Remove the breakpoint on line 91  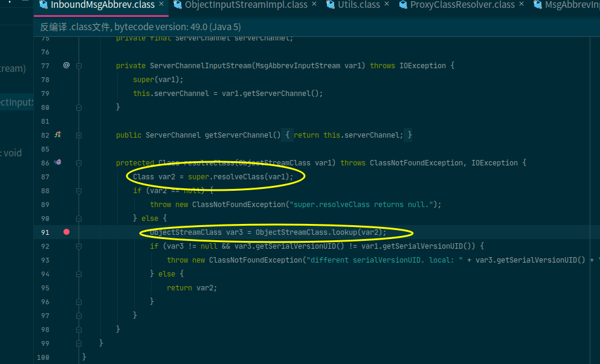click(x=66, y=232)
